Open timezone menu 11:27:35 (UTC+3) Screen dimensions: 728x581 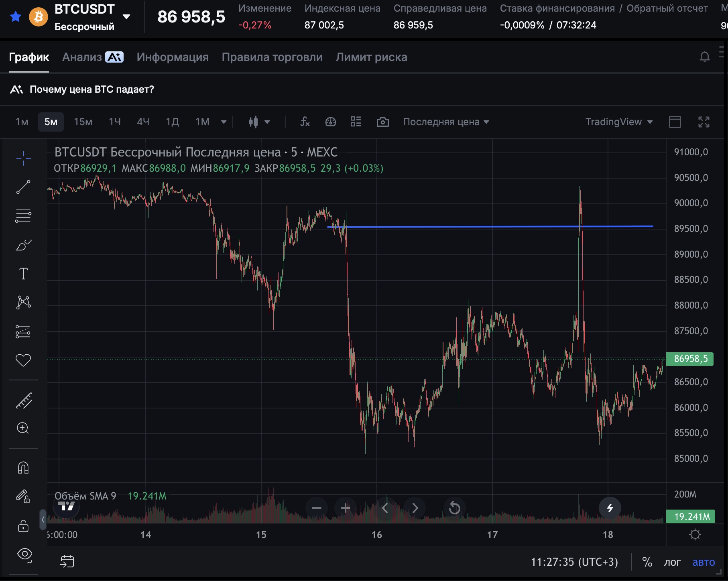coord(574,562)
